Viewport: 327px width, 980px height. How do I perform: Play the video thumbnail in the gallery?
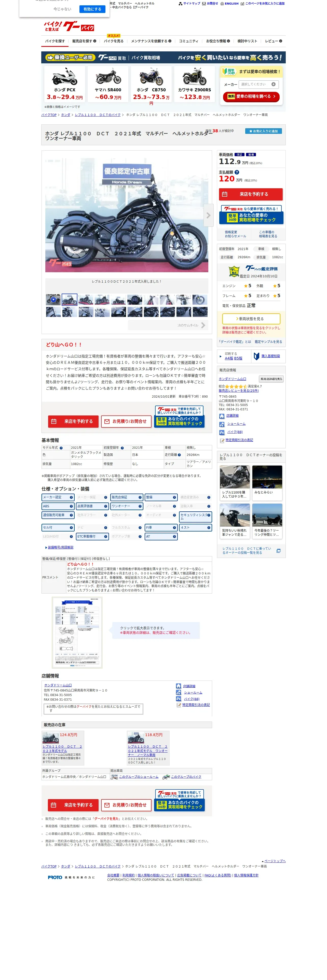click(53, 300)
